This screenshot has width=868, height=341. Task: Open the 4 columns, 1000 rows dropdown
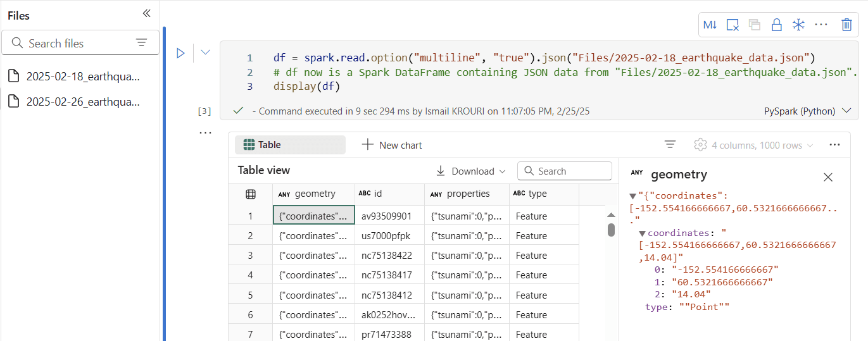pos(753,145)
